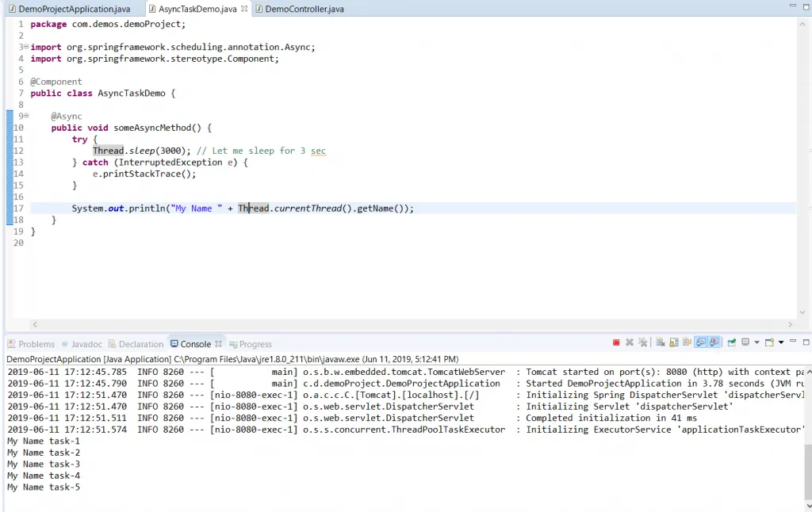Image resolution: width=812 pixels, height=512 pixels.
Task: Remove the current launch from console
Action: click(628, 342)
